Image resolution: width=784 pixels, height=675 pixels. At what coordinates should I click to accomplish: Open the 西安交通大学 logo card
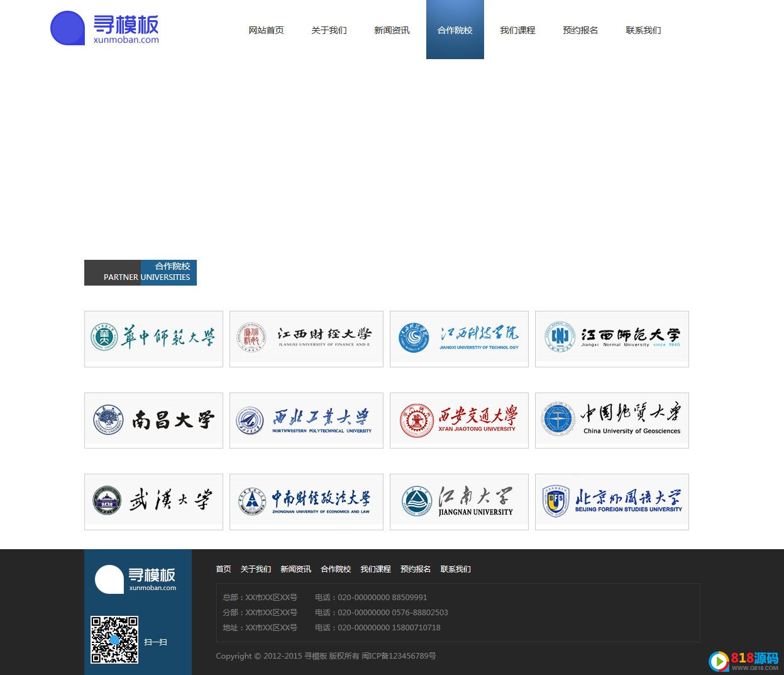coord(459,420)
